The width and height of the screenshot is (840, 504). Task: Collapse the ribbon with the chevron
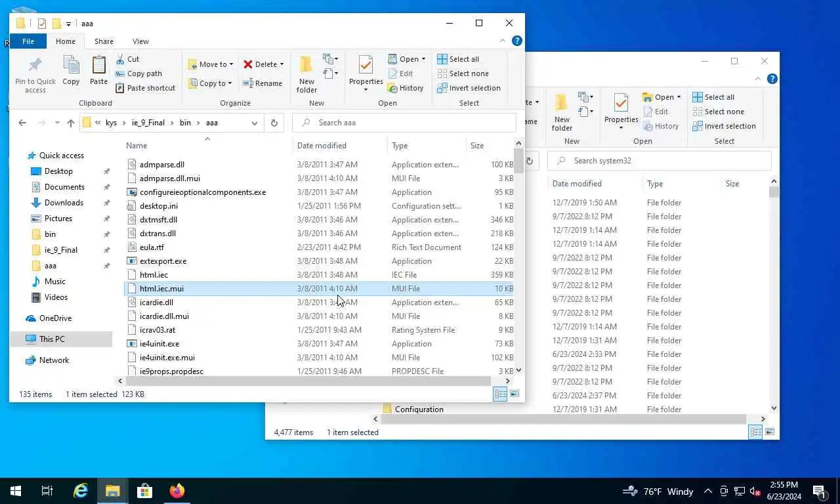click(x=503, y=41)
